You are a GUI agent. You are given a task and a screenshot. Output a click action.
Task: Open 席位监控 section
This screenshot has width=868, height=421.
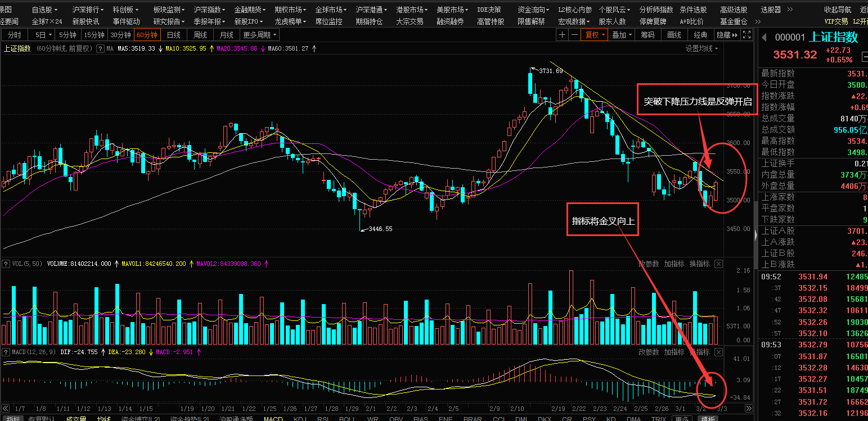pos(329,21)
